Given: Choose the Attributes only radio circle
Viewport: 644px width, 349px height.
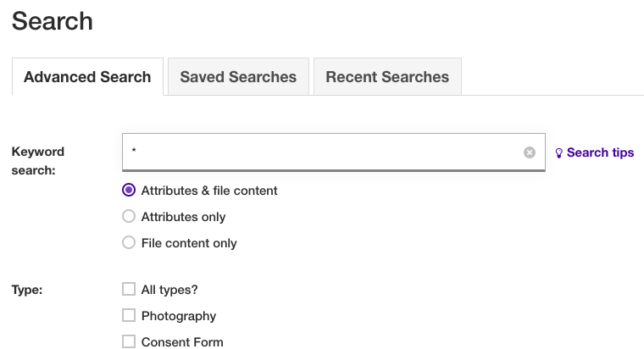Looking at the screenshot, I should pos(129,216).
